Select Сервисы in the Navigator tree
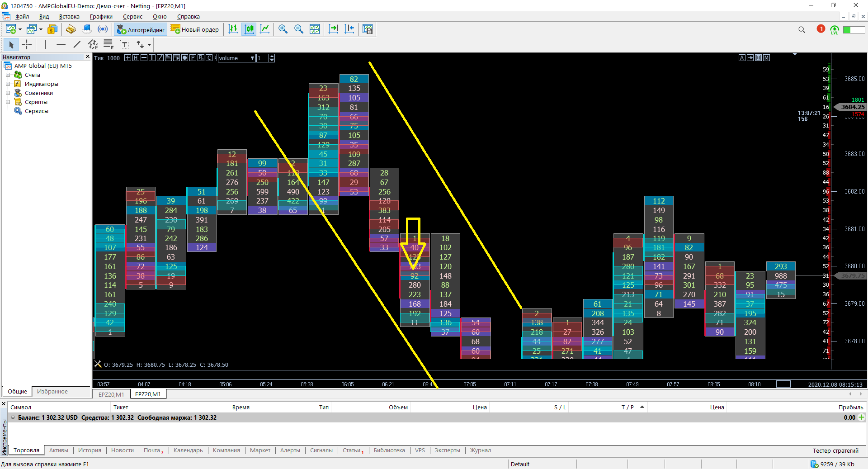The image size is (868, 469). point(37,111)
